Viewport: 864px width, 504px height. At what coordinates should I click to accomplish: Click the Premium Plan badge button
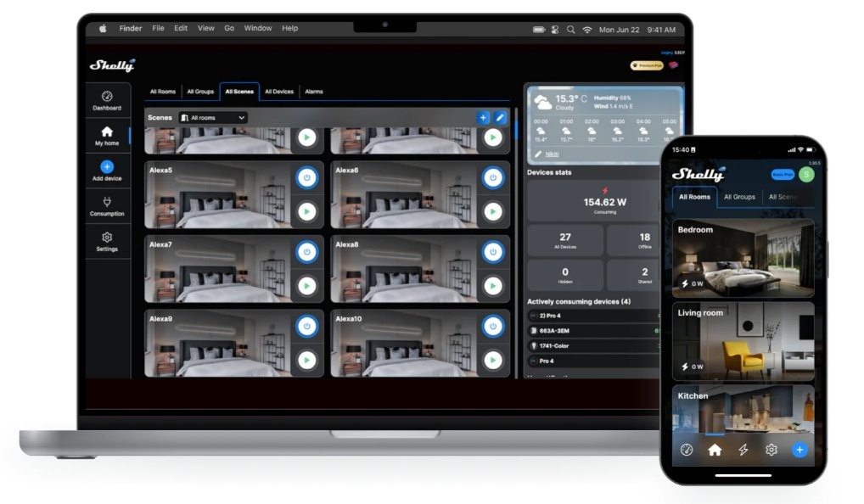(x=647, y=65)
